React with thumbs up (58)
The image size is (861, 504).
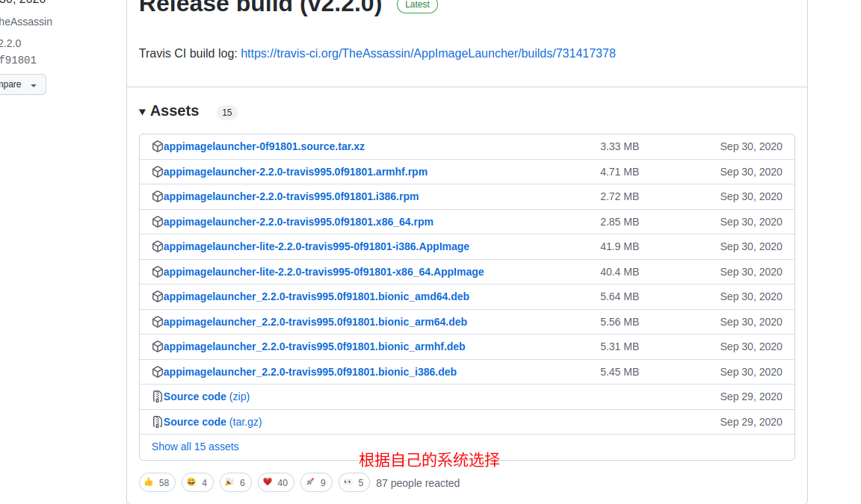point(157,482)
